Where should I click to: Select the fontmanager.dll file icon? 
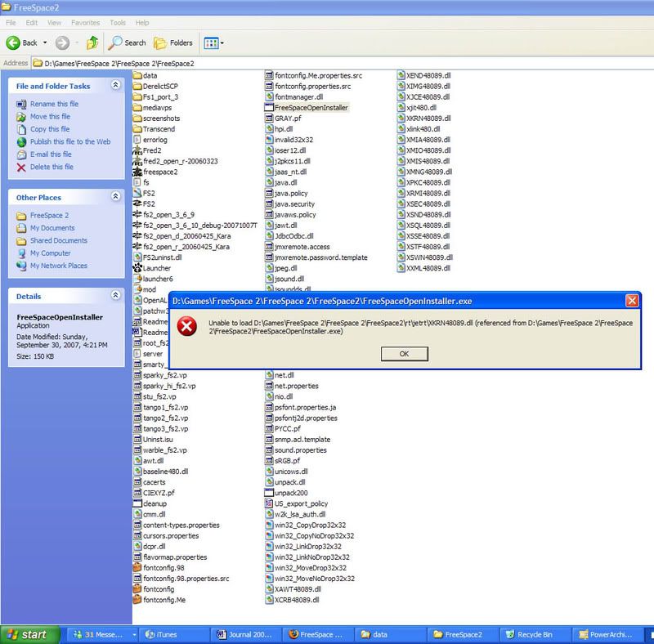point(269,96)
